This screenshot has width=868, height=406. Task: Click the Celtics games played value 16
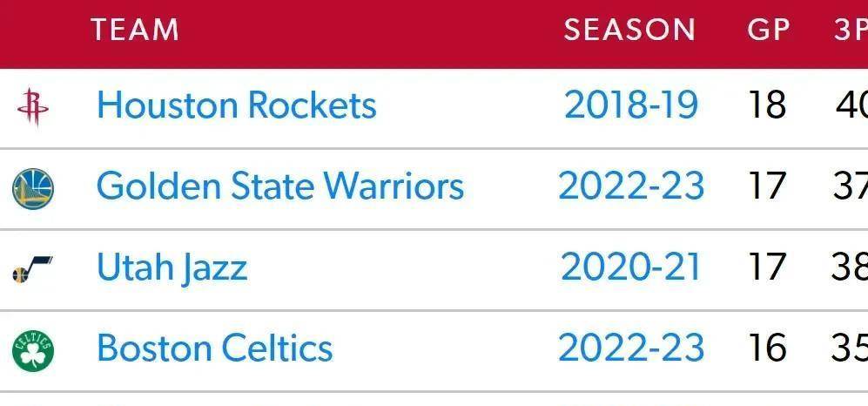(767, 348)
